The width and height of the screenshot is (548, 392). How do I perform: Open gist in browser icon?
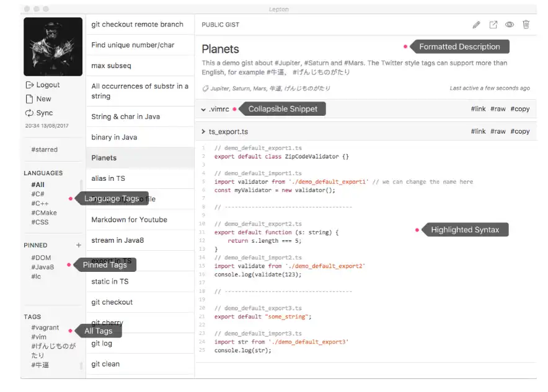pyautogui.click(x=493, y=25)
